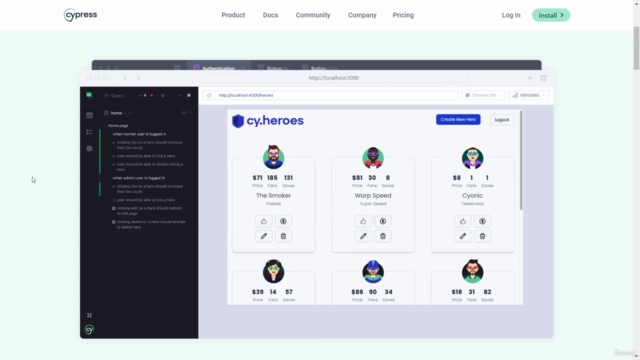The height and width of the screenshot is (360, 640).
Task: Click the stop tests button in runner header
Action: click(189, 95)
